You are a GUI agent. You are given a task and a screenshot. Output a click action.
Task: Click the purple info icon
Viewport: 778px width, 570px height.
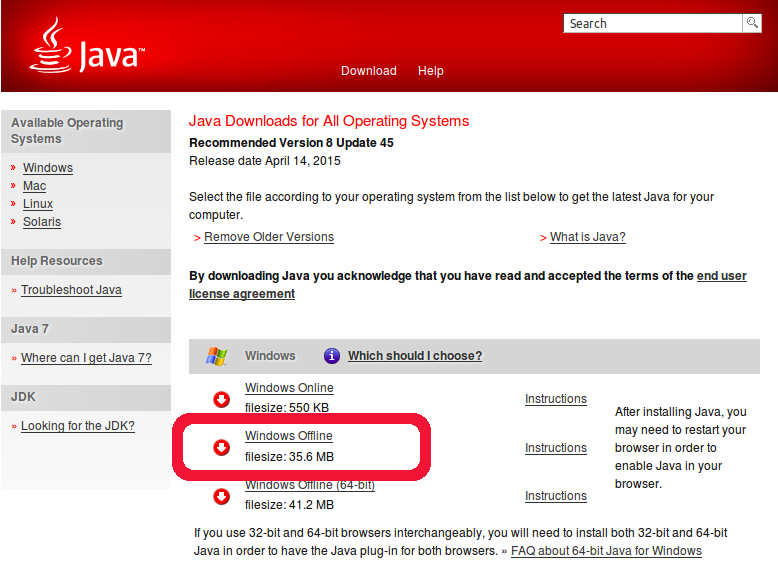click(332, 356)
